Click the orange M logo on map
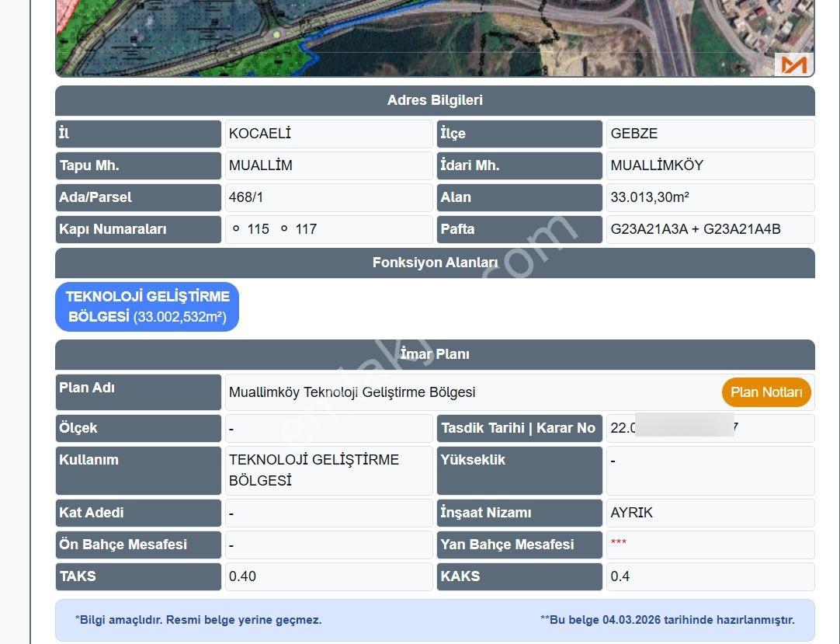840x644 pixels. tap(793, 64)
